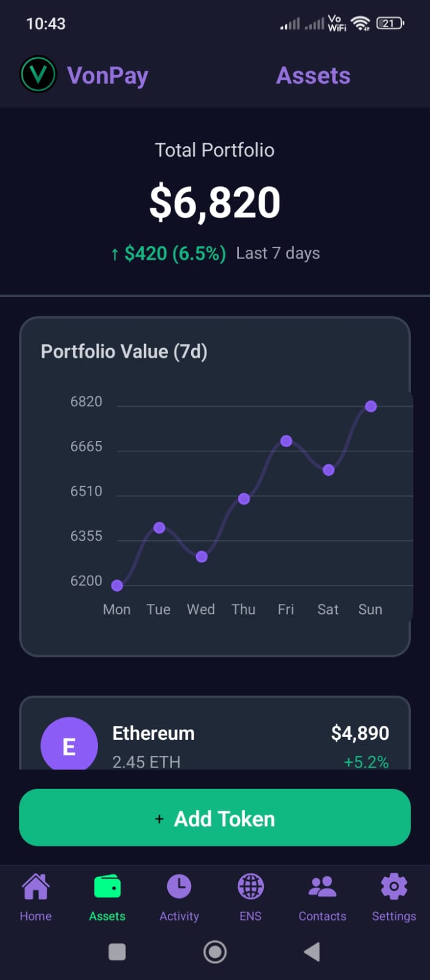The width and height of the screenshot is (430, 980).
Task: Tap the Ethereum 'E' avatar icon
Action: click(69, 745)
